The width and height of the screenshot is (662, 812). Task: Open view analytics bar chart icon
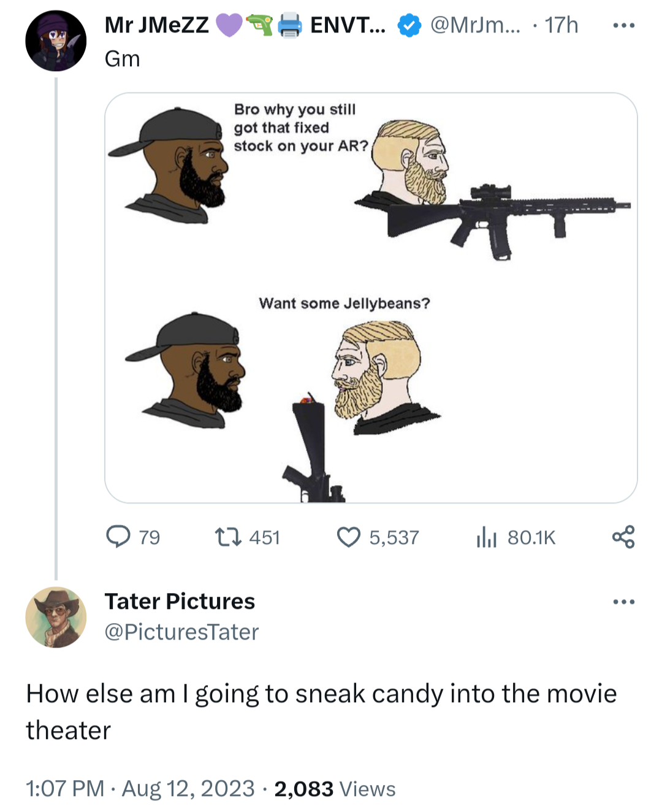pyautogui.click(x=486, y=537)
